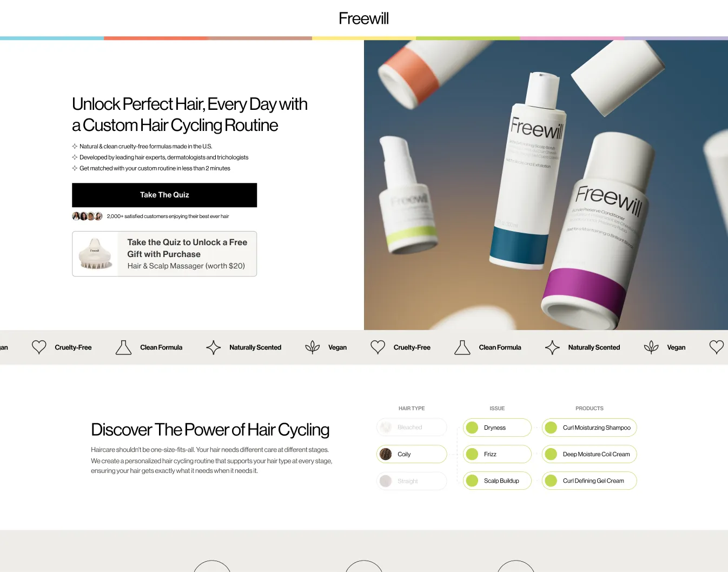Click the green dot on Frizz chip
The image size is (728, 572).
[x=472, y=454]
